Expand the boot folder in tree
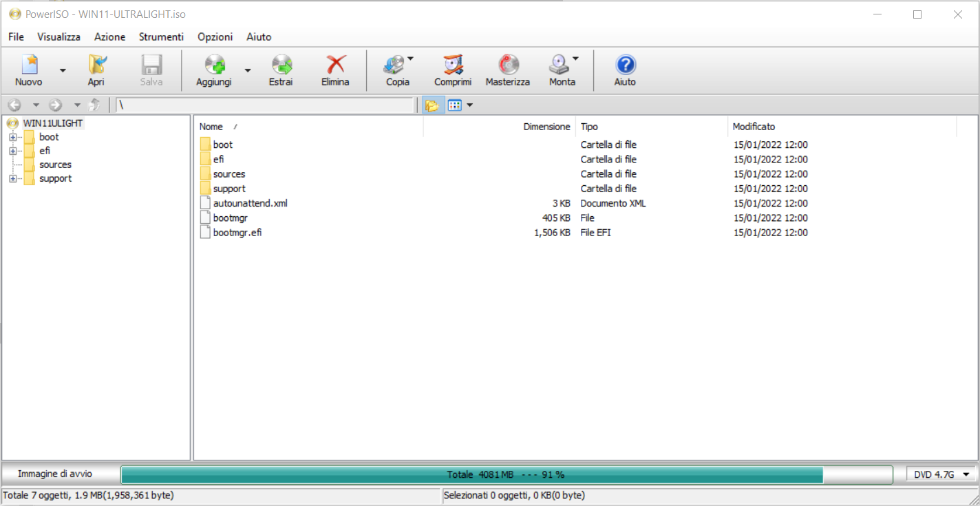 tap(12, 137)
